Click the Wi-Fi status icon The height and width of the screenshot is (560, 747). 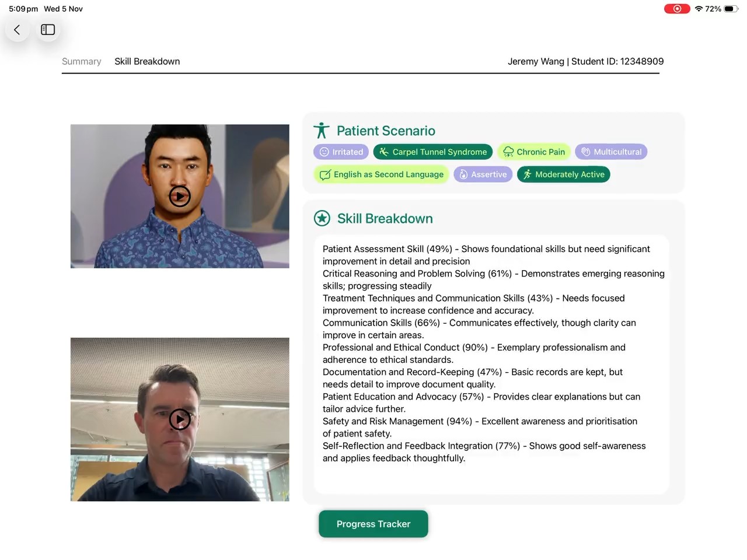click(699, 9)
